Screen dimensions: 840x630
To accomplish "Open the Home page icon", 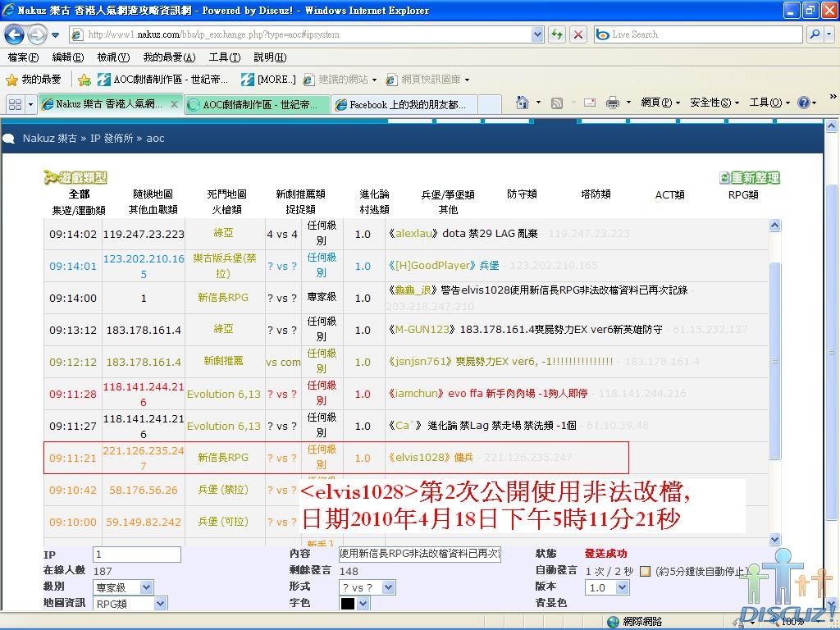I will pyautogui.click(x=522, y=103).
